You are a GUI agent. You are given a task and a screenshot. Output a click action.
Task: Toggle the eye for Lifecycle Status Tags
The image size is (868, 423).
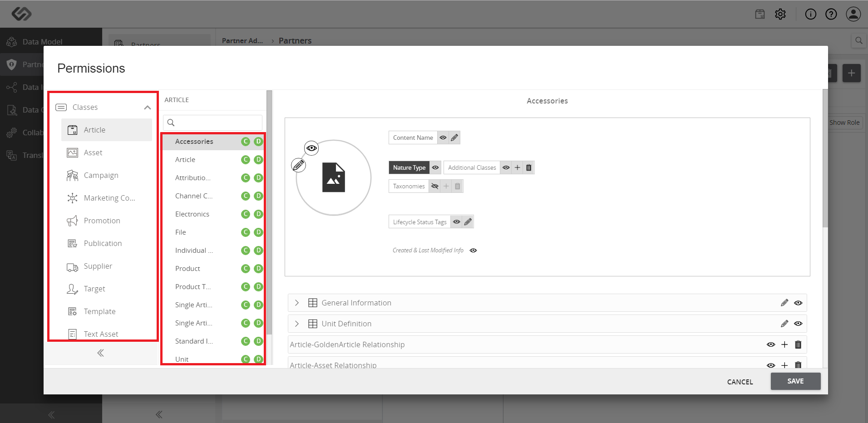coord(457,222)
